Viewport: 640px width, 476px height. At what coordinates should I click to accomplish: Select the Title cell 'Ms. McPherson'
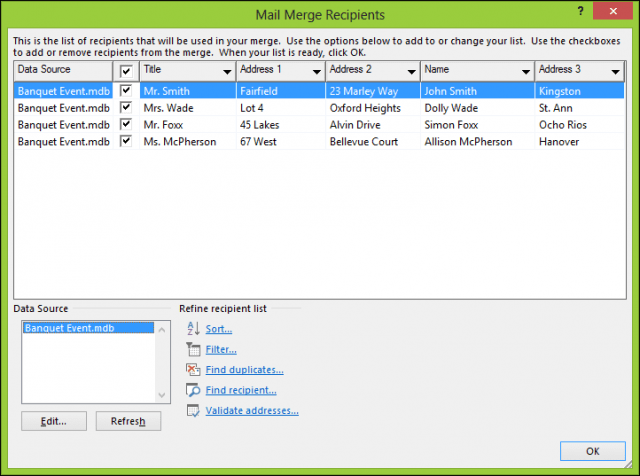[188, 141]
